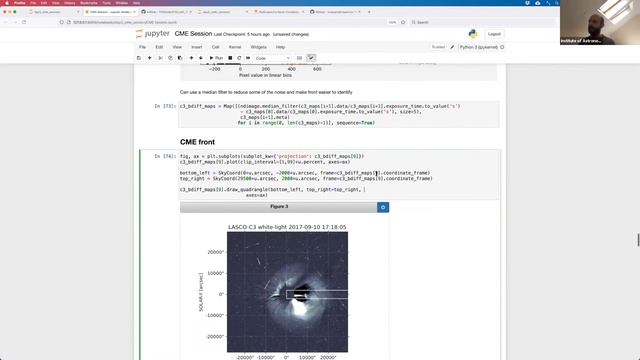
Task: Click into code cell In [74]
Action: (x=338, y=176)
